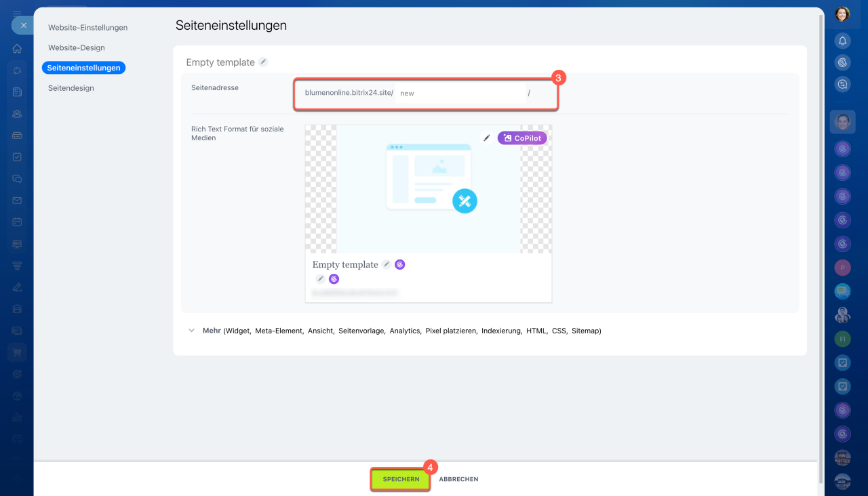The height and width of the screenshot is (496, 868).
Task: Click the purple CoPilot button on the preview image
Action: coord(522,138)
